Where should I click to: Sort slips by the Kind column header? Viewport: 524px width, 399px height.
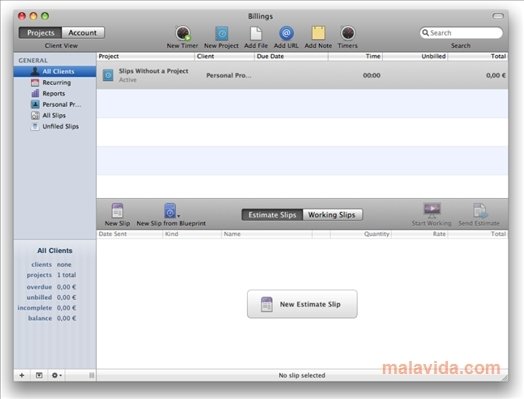(x=192, y=234)
